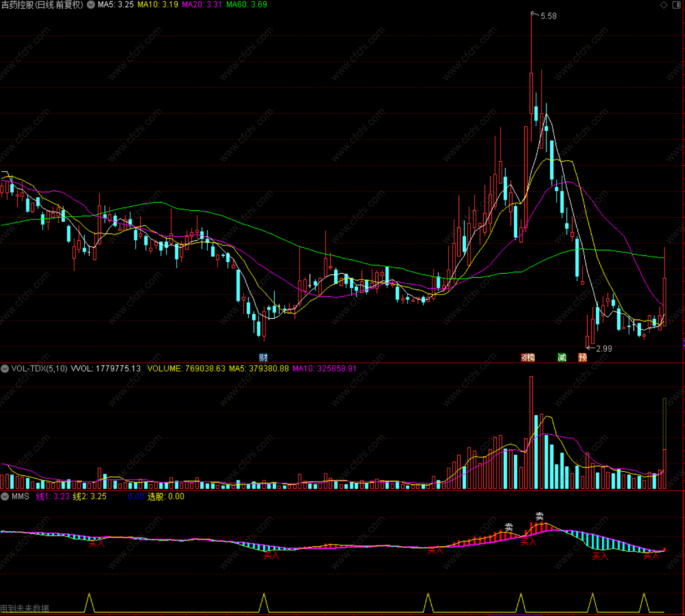Select the MA5: 3.25 label
685x616 pixels.
(x=116, y=5)
